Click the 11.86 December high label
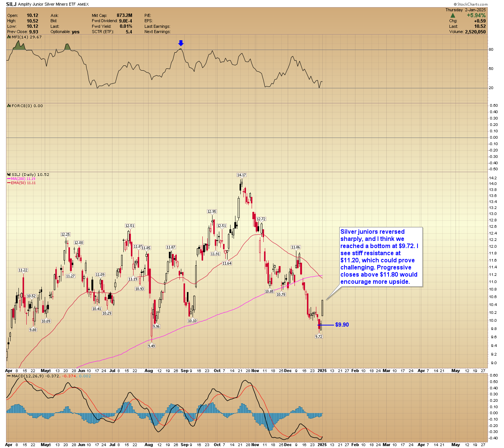Image resolution: width=504 pixels, height=448 pixels. click(x=295, y=247)
